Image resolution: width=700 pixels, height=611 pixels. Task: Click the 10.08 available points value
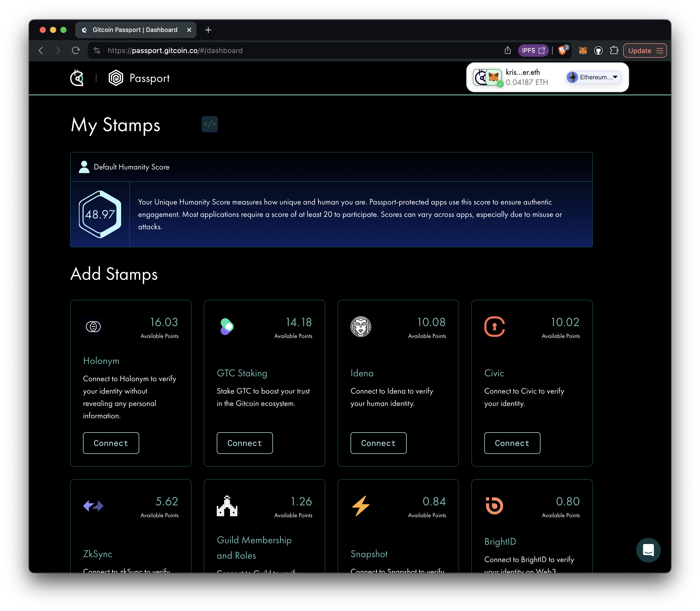tap(431, 322)
